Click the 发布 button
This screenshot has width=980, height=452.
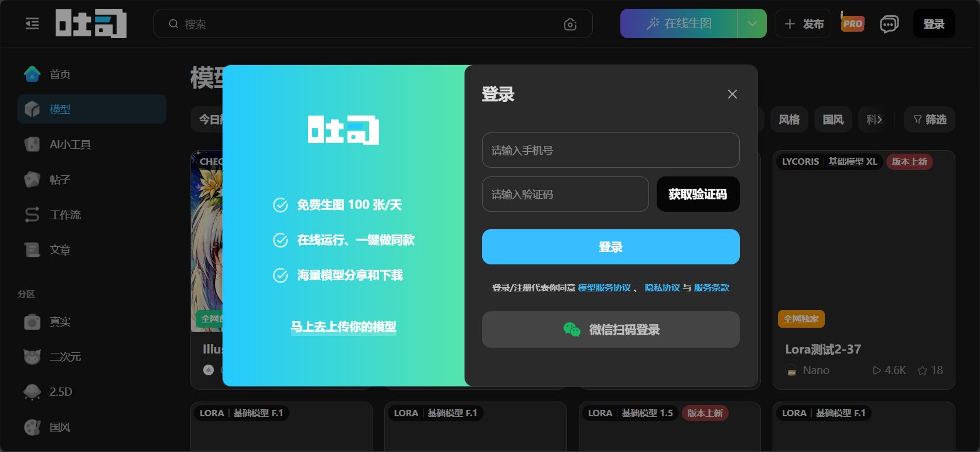pyautogui.click(x=803, y=24)
